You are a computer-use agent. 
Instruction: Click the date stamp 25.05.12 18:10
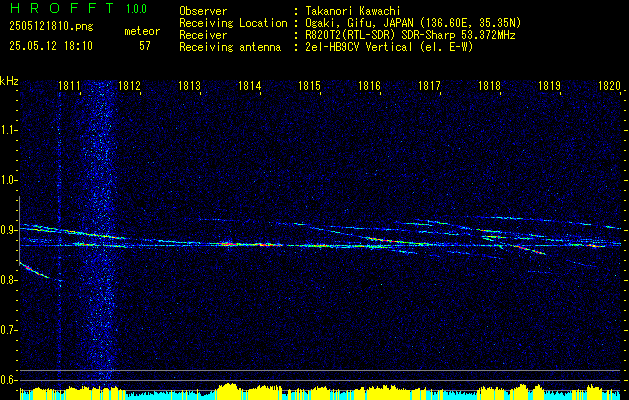(x=51, y=46)
